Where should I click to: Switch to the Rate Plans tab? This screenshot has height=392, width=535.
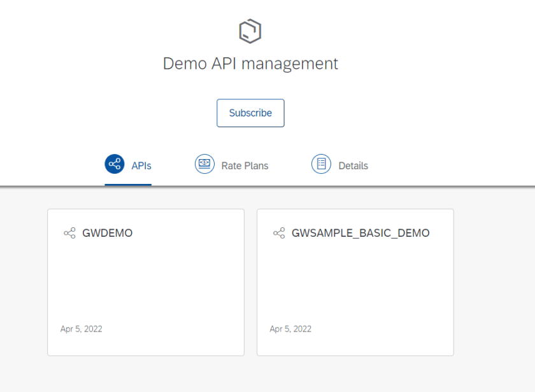245,165
